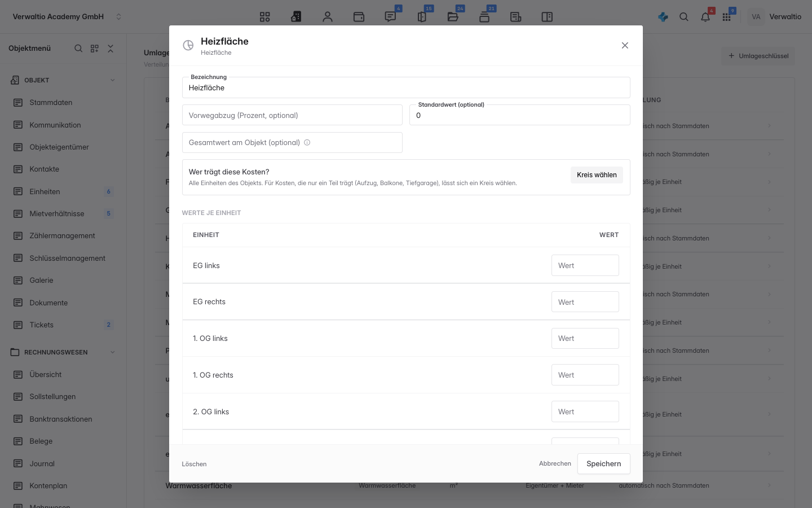
Task: Click the Wert field for EG rechts
Action: [585, 302]
